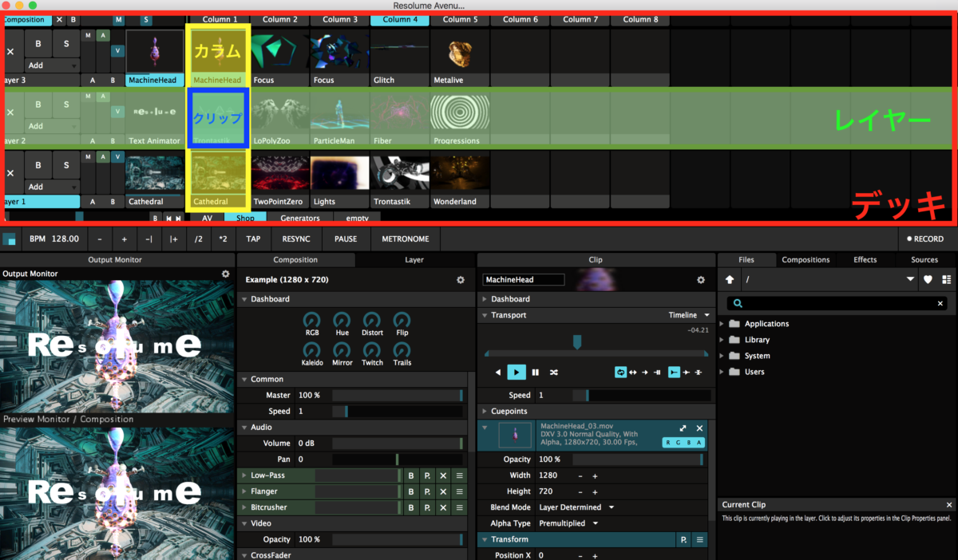The height and width of the screenshot is (560, 958).
Task: Go up one folder in file browser
Action: pos(729,280)
